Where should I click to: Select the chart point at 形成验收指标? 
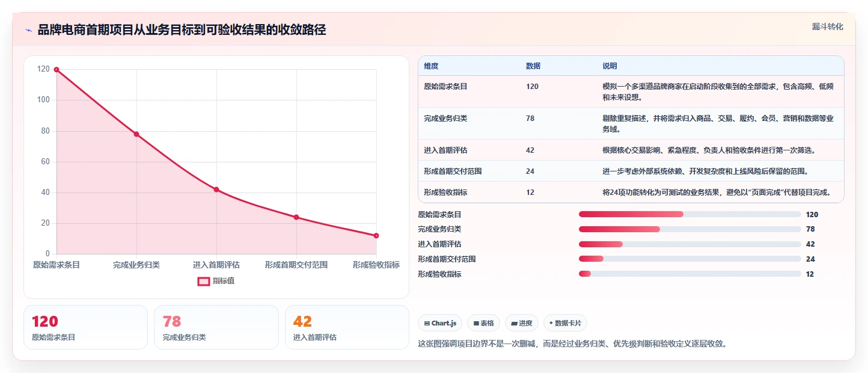coord(376,236)
